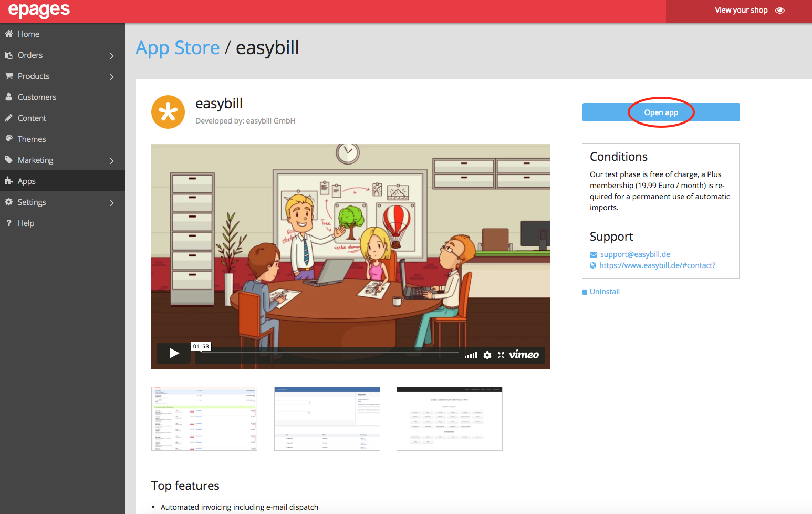Open the second Account screenshot thumbnail
Image resolution: width=812 pixels, height=514 pixels.
click(x=327, y=419)
